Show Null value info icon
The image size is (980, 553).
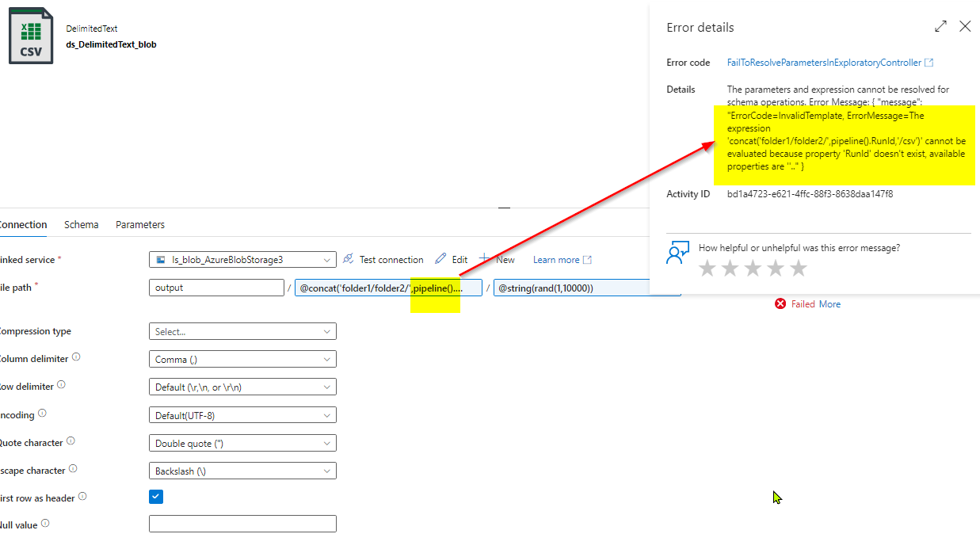tap(45, 523)
